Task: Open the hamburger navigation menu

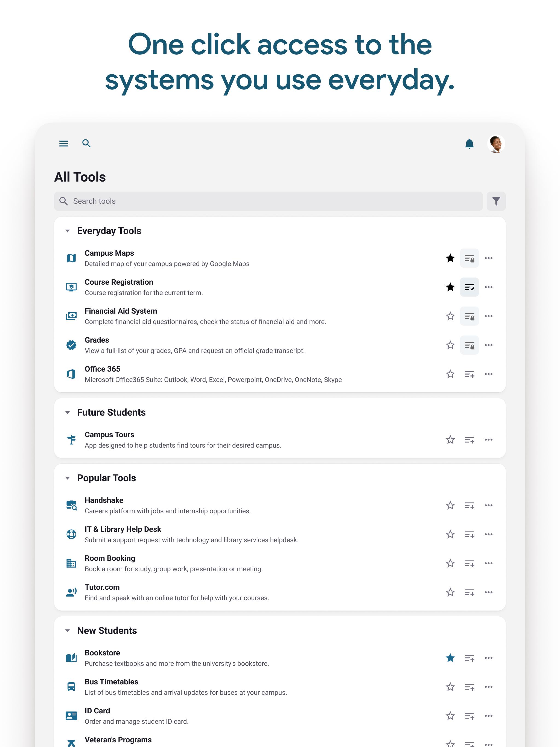Action: pos(63,144)
